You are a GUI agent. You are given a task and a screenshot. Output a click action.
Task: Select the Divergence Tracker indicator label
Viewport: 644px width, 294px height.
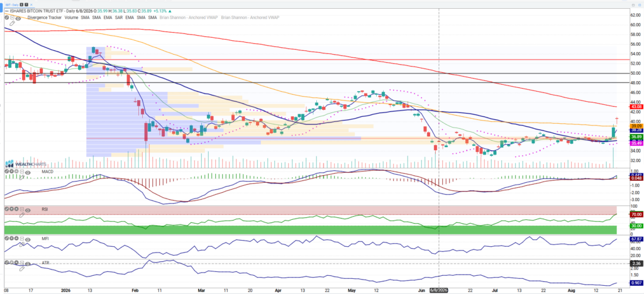(45, 18)
